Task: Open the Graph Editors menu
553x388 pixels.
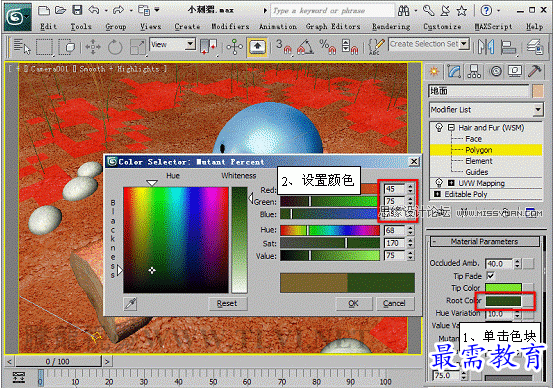Action: (x=333, y=26)
